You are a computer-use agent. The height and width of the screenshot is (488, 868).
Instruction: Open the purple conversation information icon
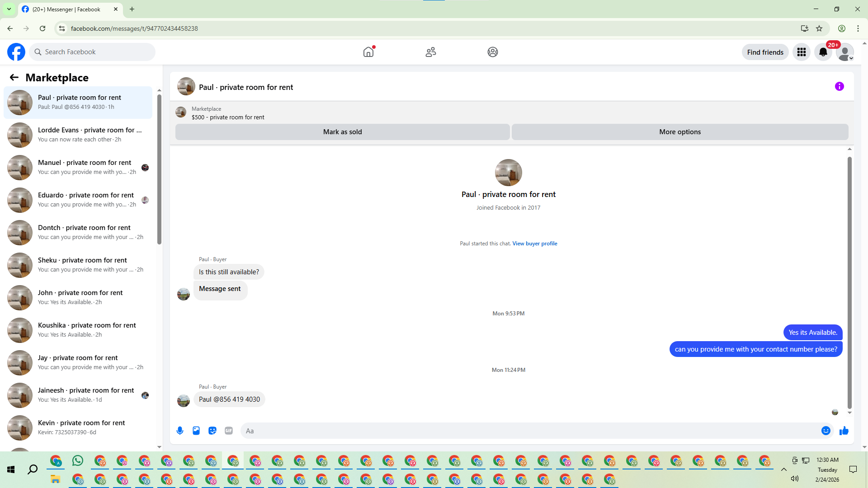pos(839,86)
